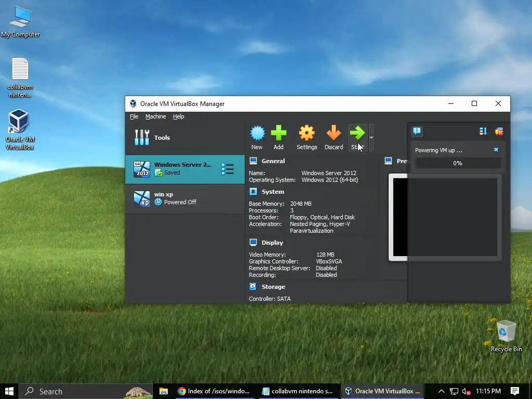Maximize the VirtualBox Manager window
The height and width of the screenshot is (399, 532).
pos(474,103)
